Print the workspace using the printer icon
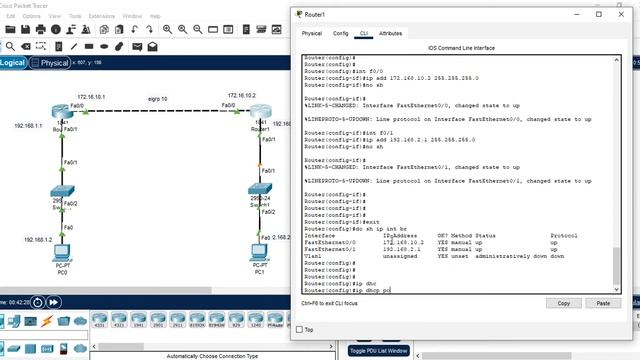The height and width of the screenshot is (360, 640). pyautogui.click(x=41, y=29)
